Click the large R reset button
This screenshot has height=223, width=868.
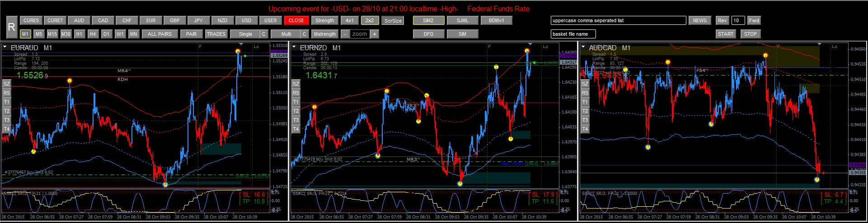(12, 27)
